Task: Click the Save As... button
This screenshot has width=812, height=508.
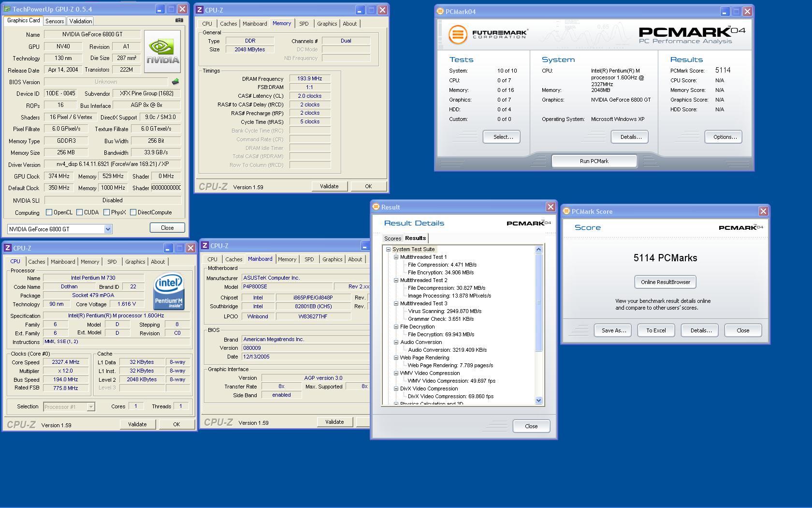Action: pyautogui.click(x=612, y=330)
